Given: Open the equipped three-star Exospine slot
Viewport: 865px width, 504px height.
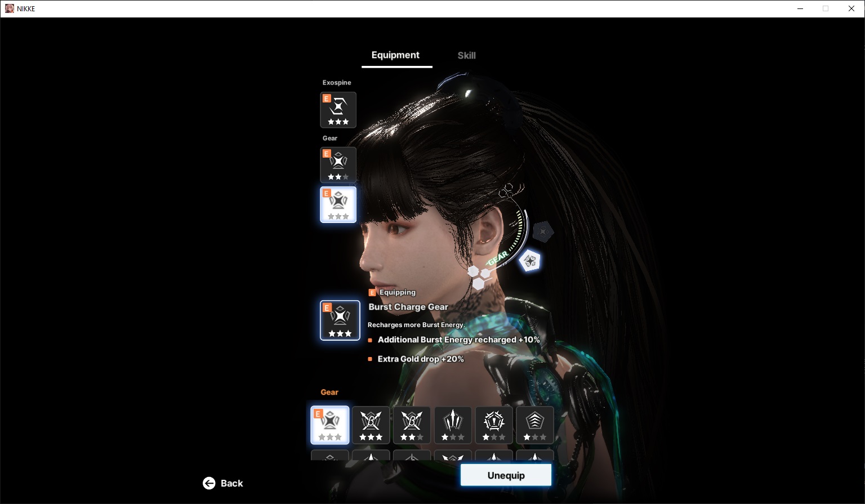Looking at the screenshot, I should [x=338, y=110].
